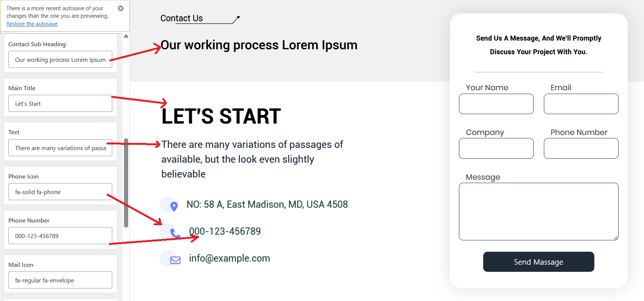Click the Mail Icon input field
The image size is (644, 301).
click(60, 280)
